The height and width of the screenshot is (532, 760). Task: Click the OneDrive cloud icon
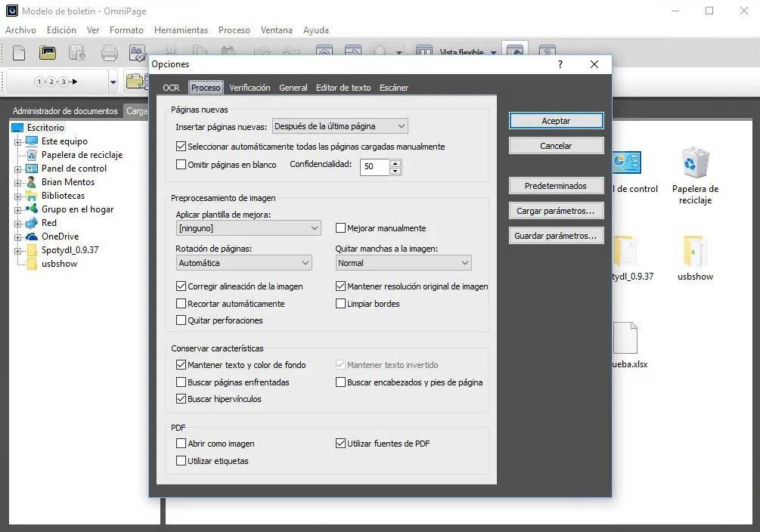coord(32,237)
